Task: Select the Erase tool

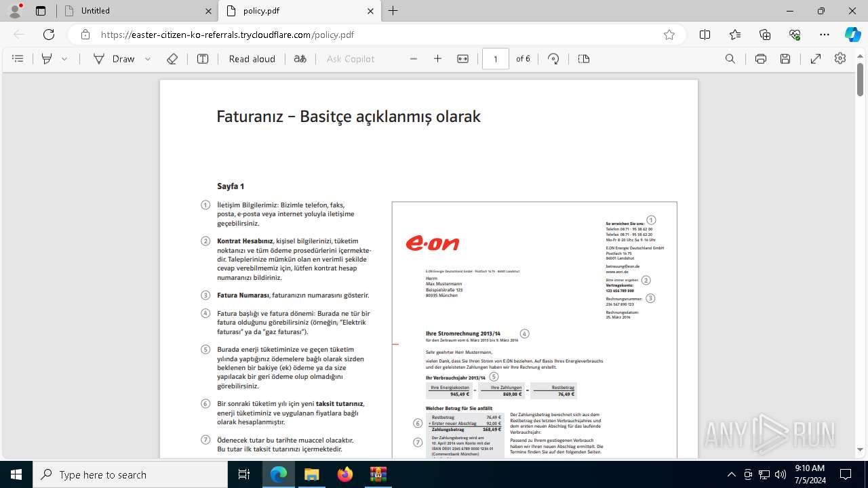Action: tap(172, 59)
